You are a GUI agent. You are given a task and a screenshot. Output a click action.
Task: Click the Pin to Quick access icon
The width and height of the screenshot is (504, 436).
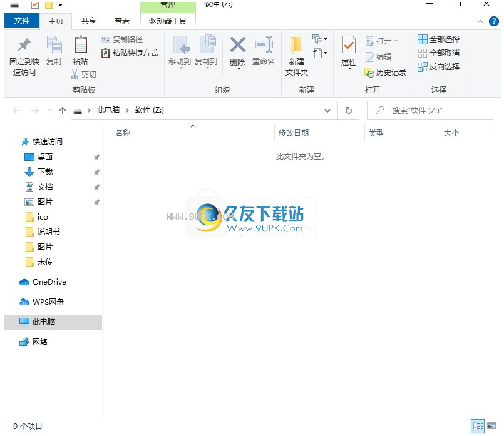click(24, 45)
